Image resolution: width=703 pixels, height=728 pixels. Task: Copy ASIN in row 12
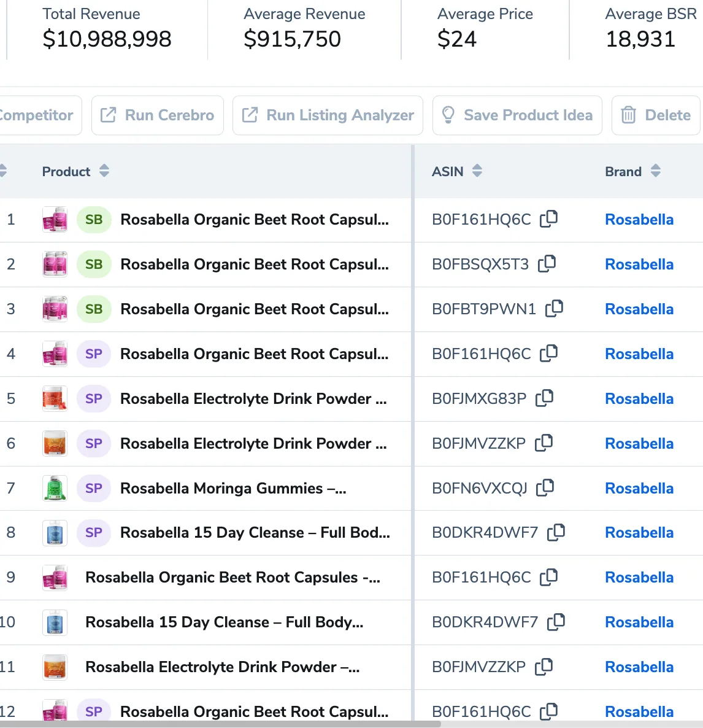[548, 711]
